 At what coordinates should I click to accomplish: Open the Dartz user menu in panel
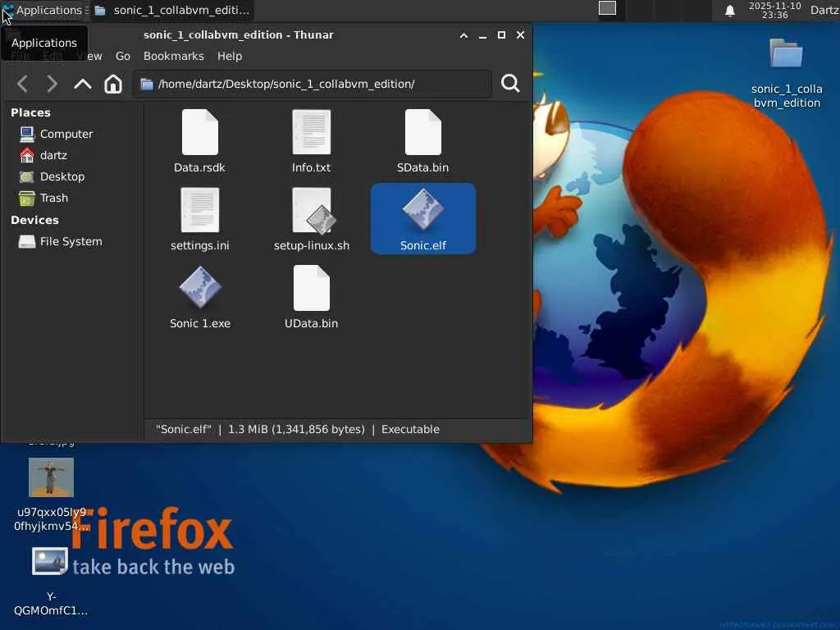tap(825, 10)
